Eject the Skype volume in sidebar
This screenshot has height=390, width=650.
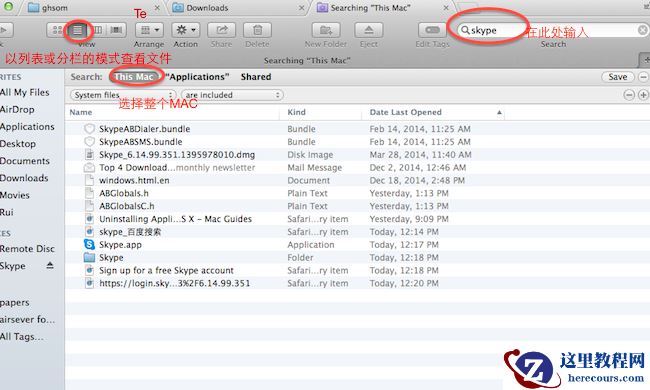click(x=50, y=265)
